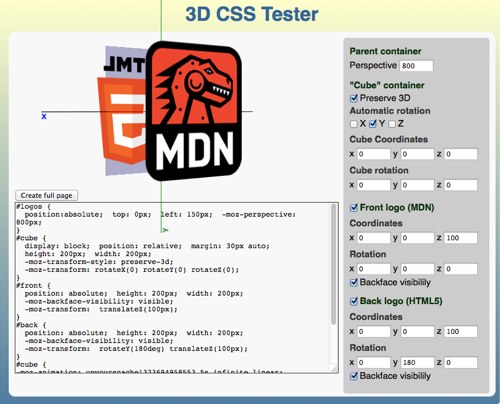Click the Automatic rotation label
Image resolution: width=500 pixels, height=404 pixels.
click(x=390, y=111)
